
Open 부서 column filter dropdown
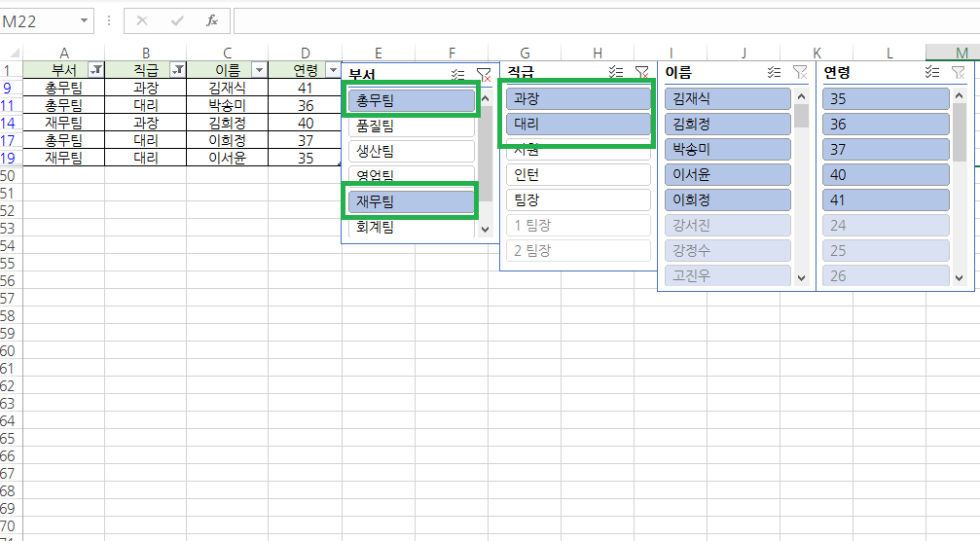click(96, 69)
